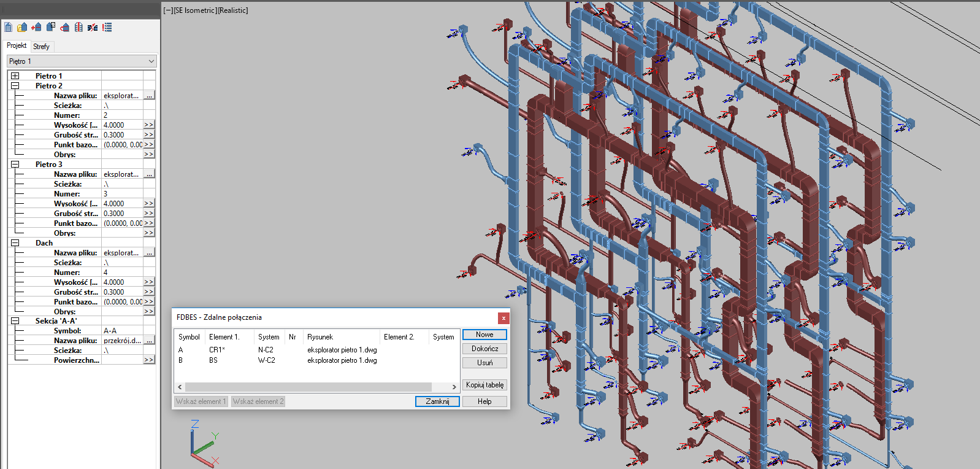Browse for Pietro 2 Nazwa pliku file
The width and height of the screenshot is (980, 469).
[x=149, y=96]
